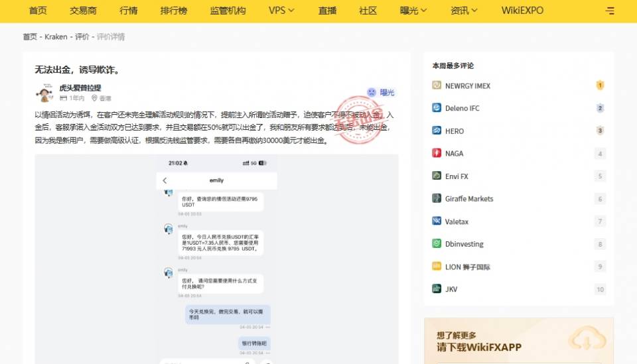
Task: Click 首页 breadcrumb link
Action: tap(30, 36)
